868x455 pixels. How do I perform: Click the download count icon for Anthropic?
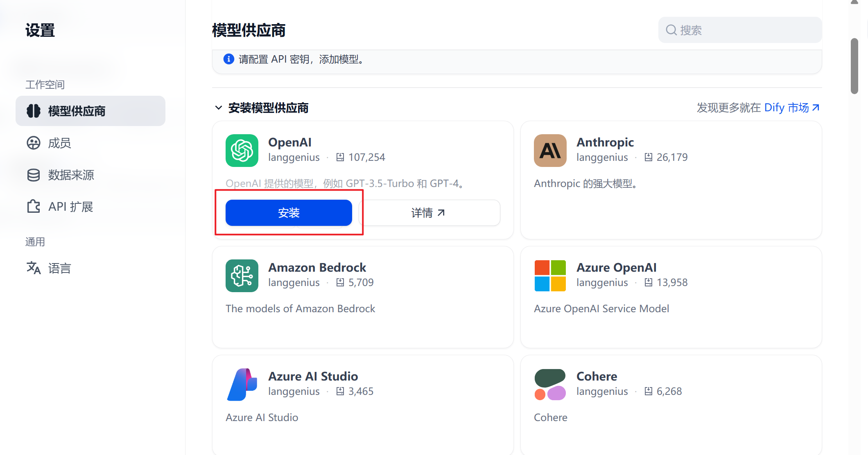click(x=649, y=157)
